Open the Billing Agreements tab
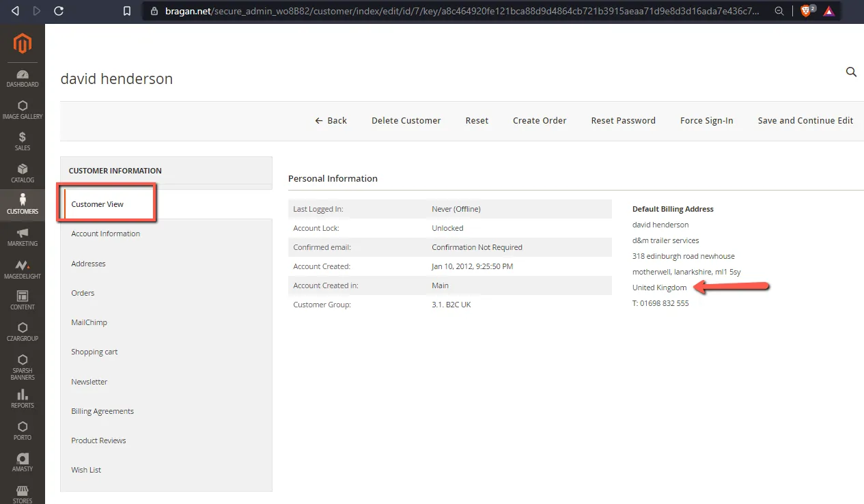This screenshot has height=504, width=864. click(x=102, y=411)
